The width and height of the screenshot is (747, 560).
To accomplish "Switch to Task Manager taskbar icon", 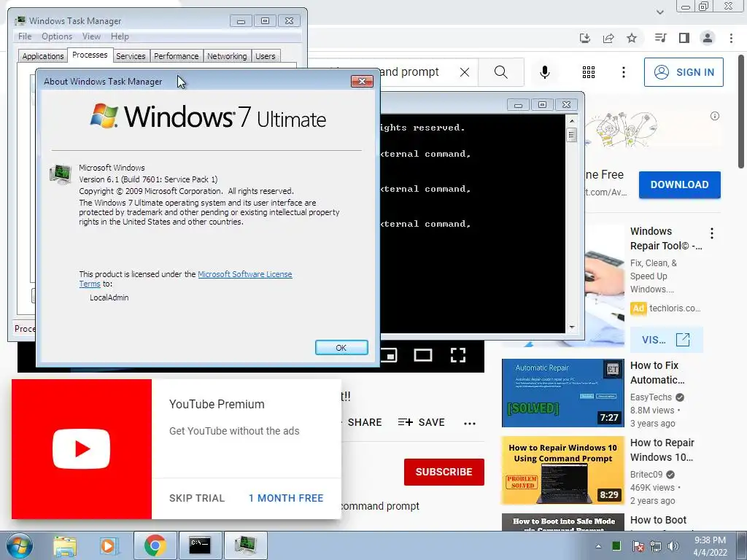I will coord(245,545).
